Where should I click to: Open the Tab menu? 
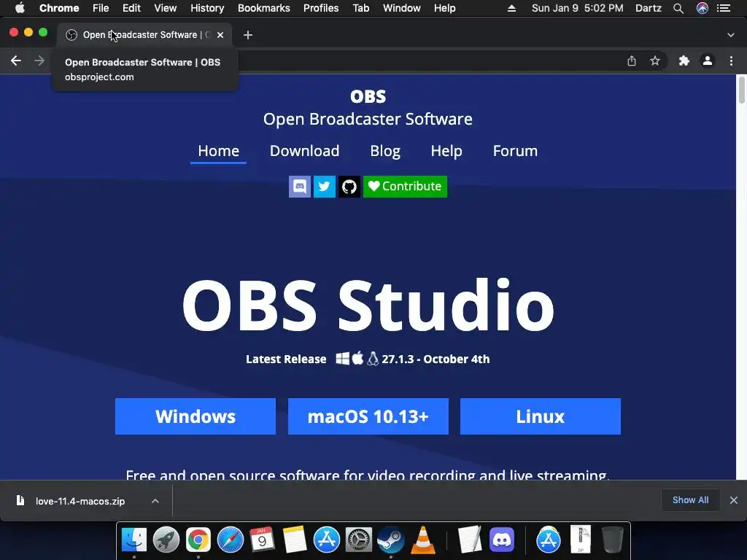pyautogui.click(x=360, y=8)
